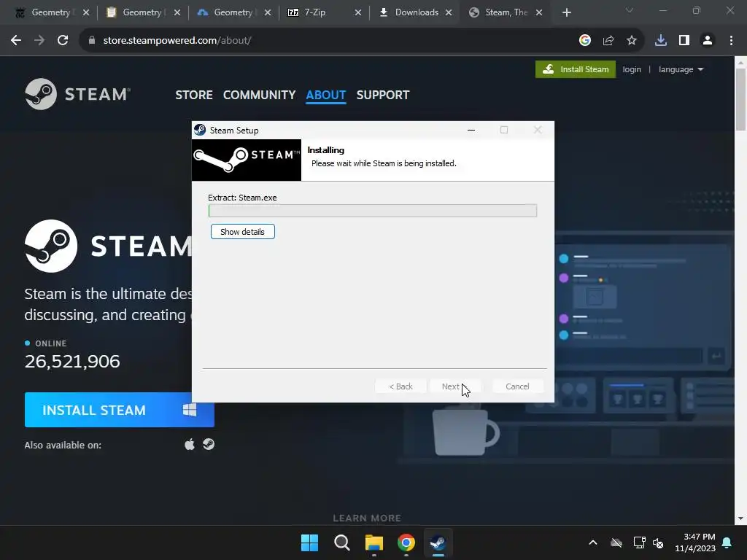This screenshot has width=747, height=560.
Task: Close the 7-Zip tab
Action: [x=358, y=12]
